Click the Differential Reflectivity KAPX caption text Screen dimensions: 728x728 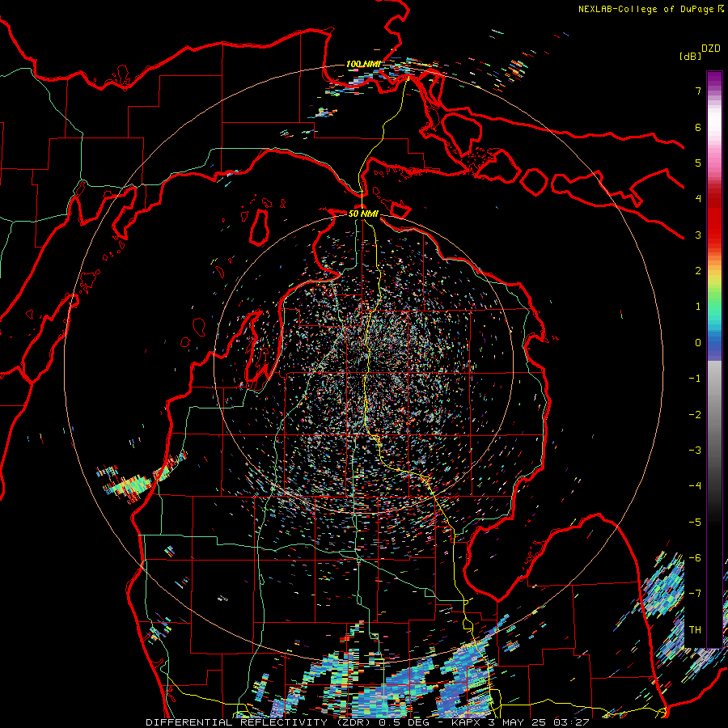click(368, 722)
